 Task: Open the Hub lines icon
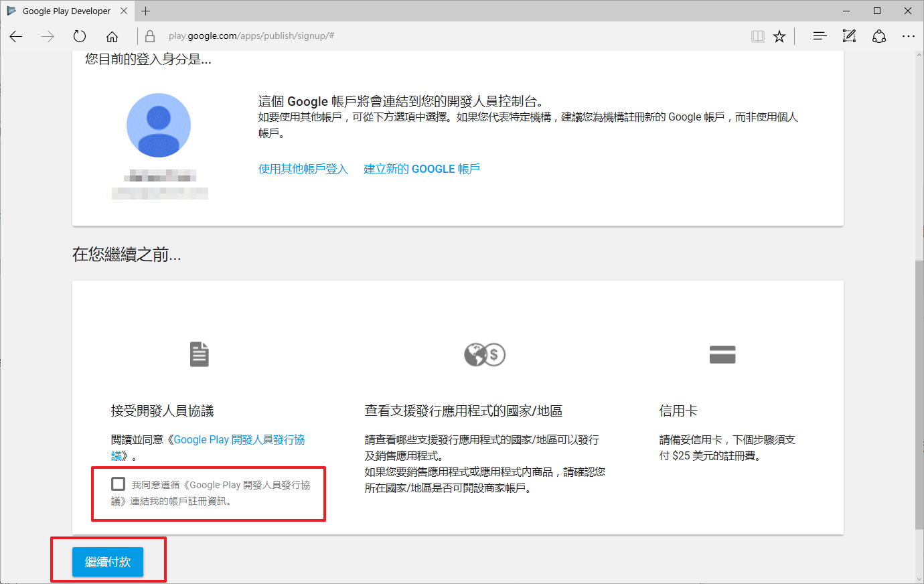pyautogui.click(x=820, y=36)
